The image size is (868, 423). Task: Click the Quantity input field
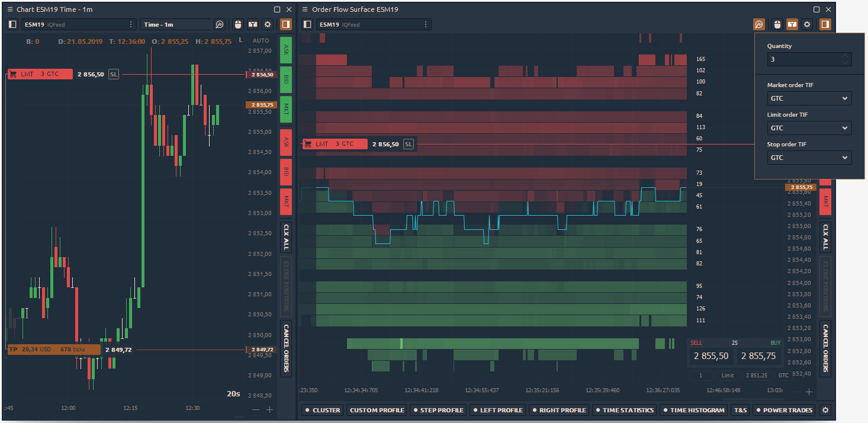coord(803,59)
